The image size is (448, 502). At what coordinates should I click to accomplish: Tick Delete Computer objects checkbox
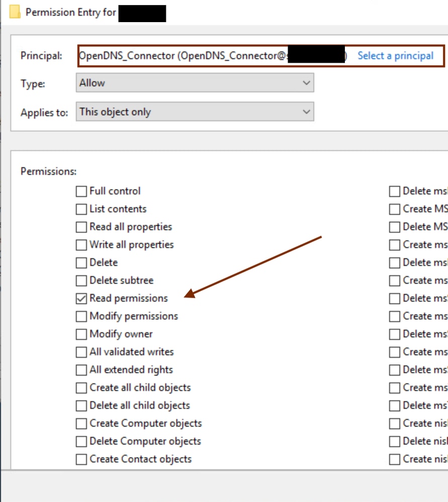click(81, 442)
